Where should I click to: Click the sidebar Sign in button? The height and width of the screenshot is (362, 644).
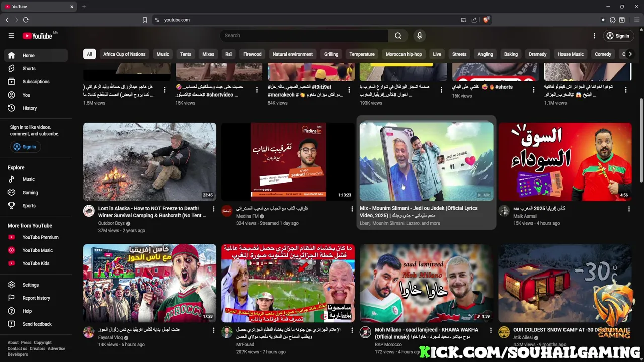click(25, 147)
